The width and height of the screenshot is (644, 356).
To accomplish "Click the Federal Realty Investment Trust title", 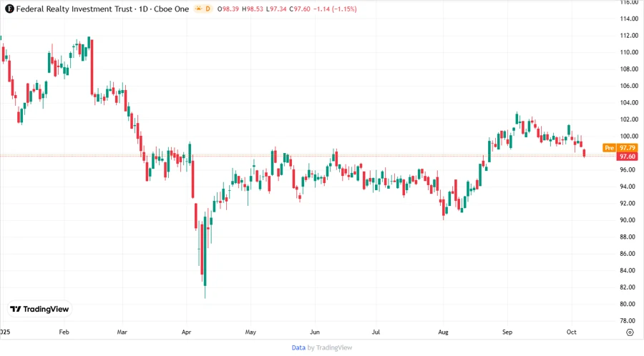I will 70,9.
